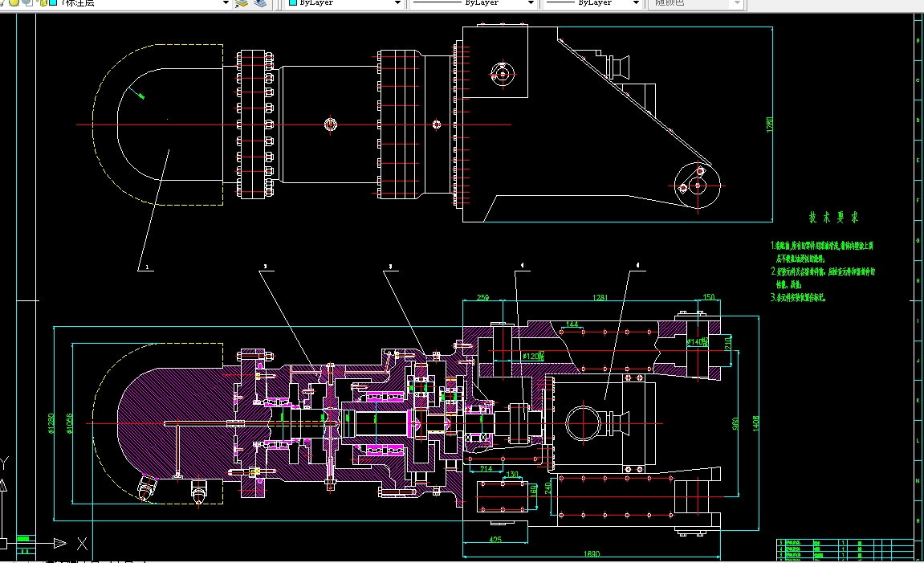Viewport: 924px width, 563px height.
Task: Click row 5 in the parts list table
Action: [844, 542]
